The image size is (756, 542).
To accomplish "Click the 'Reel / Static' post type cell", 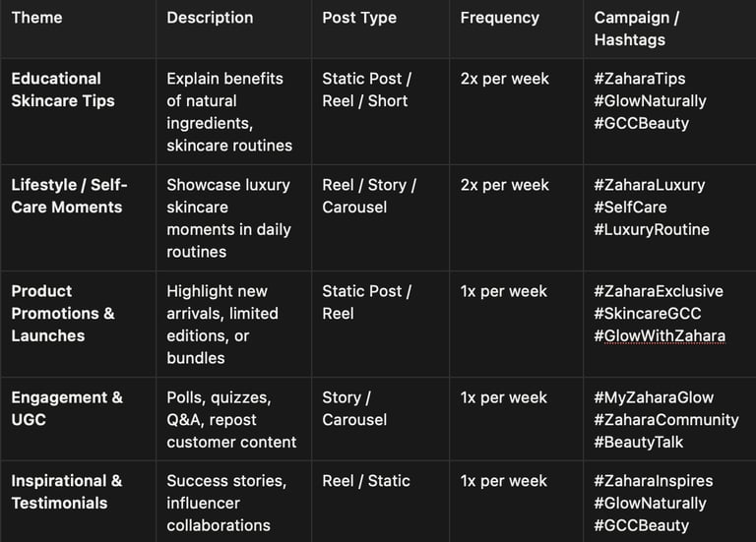I will 380,502.
